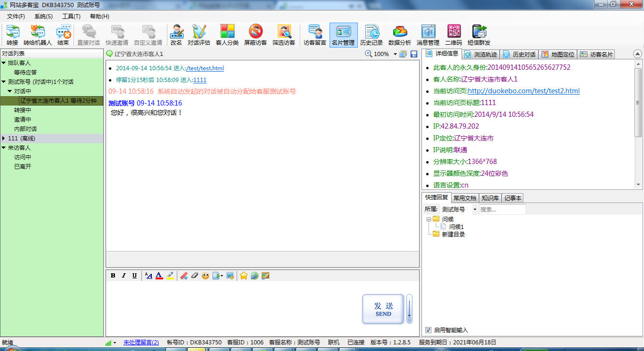Insert an emoji with the smiley icon
Screen dimensions: 644x351
(205, 276)
